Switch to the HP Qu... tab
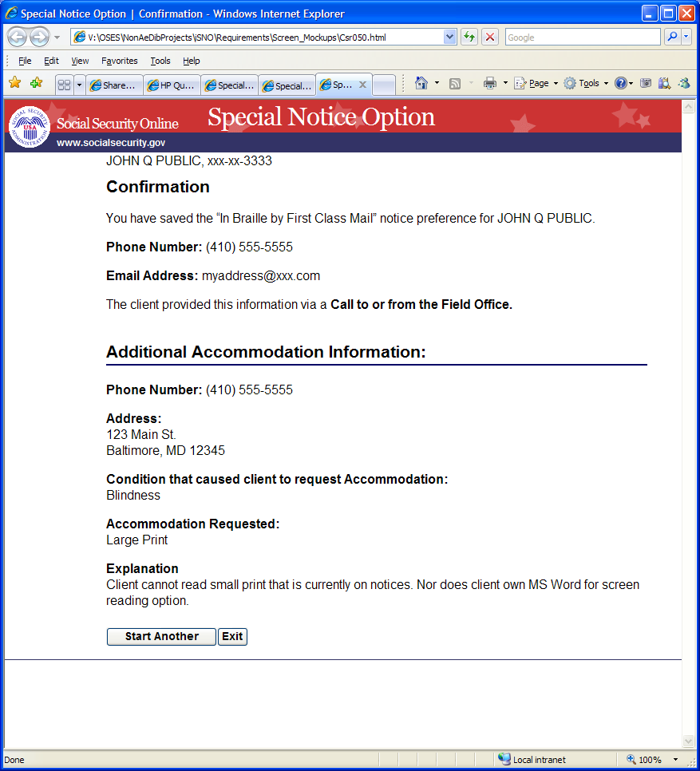Viewport: 700px width, 771px height. (172, 85)
